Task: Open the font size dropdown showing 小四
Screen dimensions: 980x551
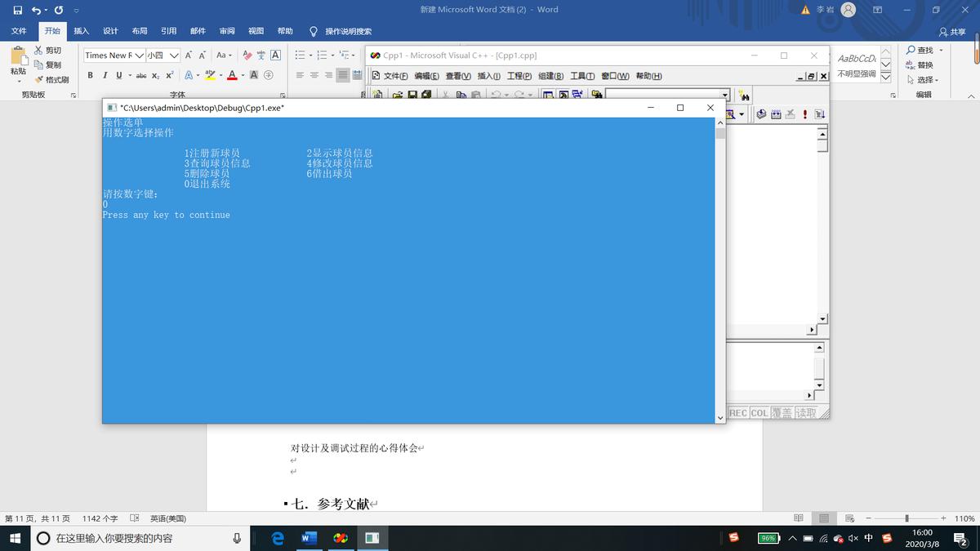Action: (x=173, y=56)
